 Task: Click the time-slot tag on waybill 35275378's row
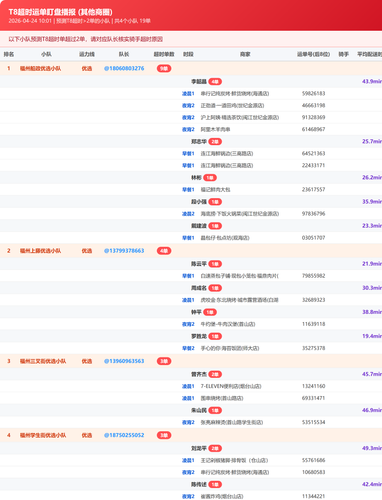[x=188, y=348]
